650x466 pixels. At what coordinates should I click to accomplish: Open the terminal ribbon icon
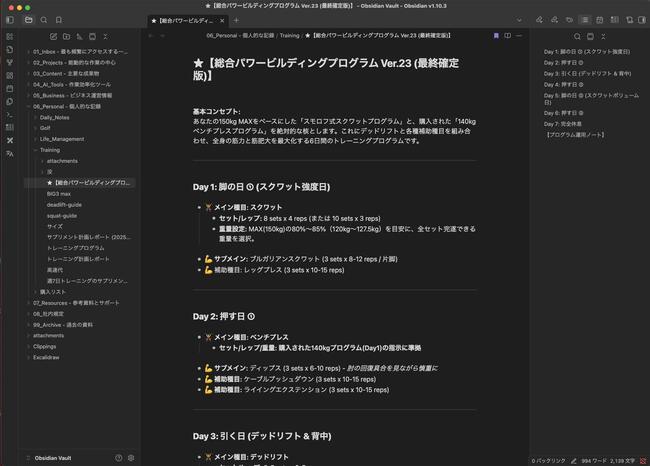[x=10, y=115]
